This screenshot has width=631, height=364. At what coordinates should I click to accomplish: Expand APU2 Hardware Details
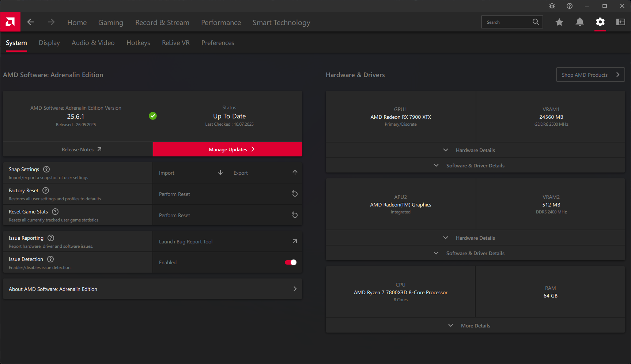[x=475, y=238]
